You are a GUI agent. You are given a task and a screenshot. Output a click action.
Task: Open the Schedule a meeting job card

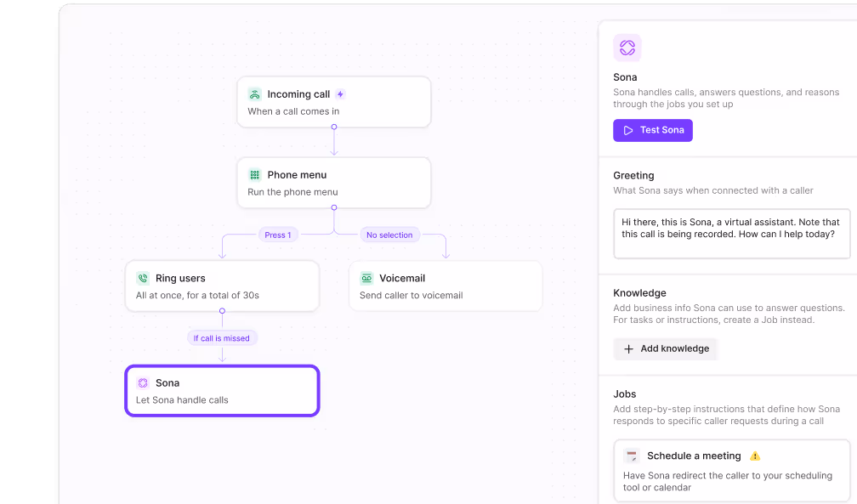[731, 471]
